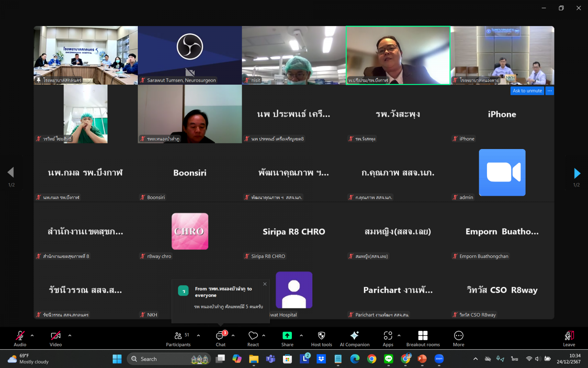This screenshot has height=368, width=588.
Task: Open File Explorer from taskbar
Action: click(x=254, y=359)
